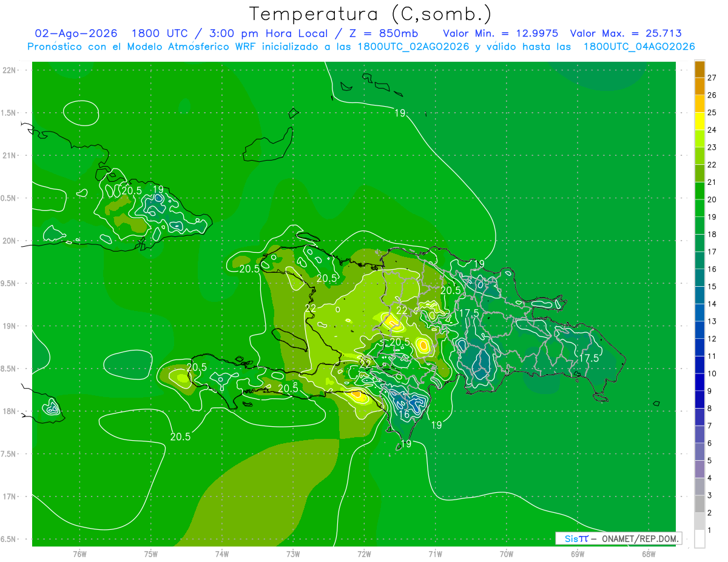Screen dimensions: 728x562
Task: Pick the yellow swatch between 24 and 25
Action: point(699,121)
